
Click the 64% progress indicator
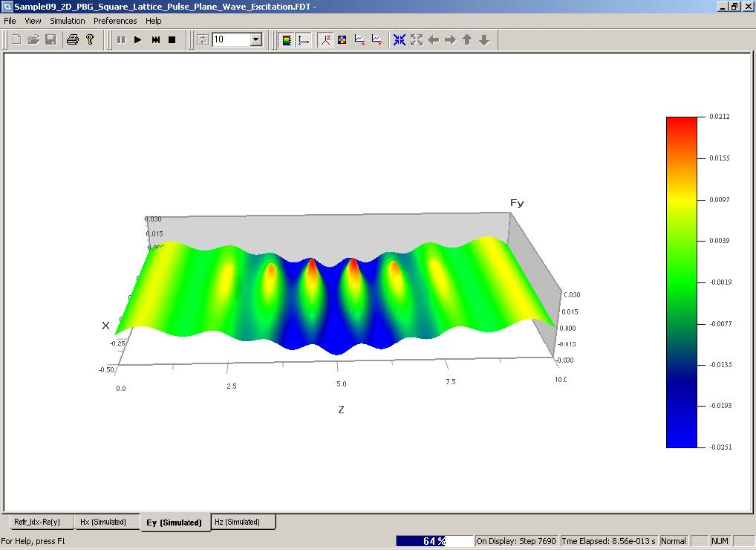(x=434, y=541)
